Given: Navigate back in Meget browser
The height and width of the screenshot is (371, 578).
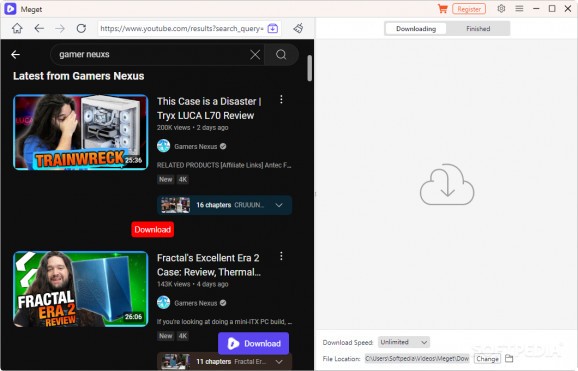Looking at the screenshot, I should 39,28.
